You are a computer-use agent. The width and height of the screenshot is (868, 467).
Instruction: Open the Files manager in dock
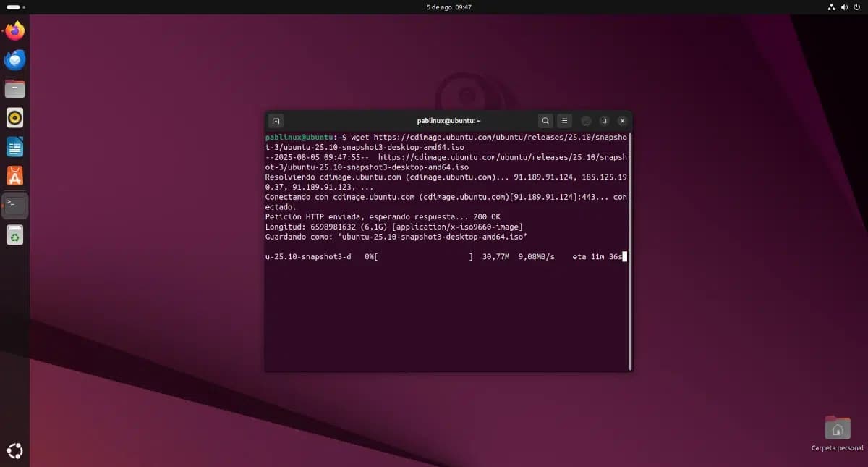point(14,88)
